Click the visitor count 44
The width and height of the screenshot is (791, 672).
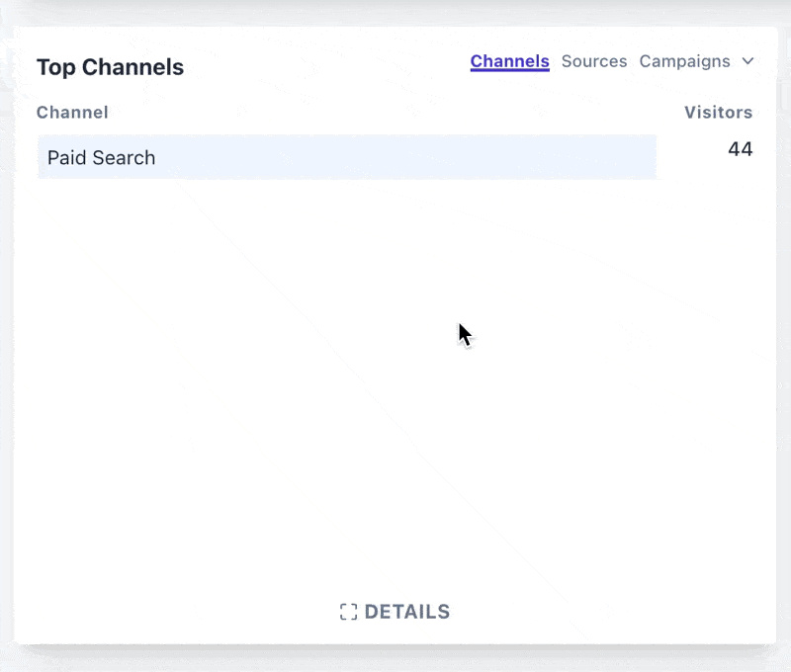(x=740, y=149)
